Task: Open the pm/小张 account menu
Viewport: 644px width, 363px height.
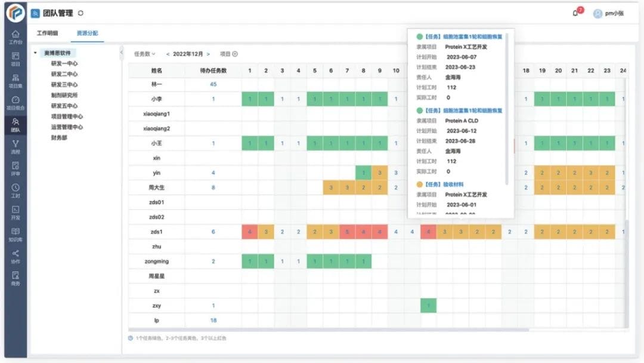Action: tap(612, 12)
